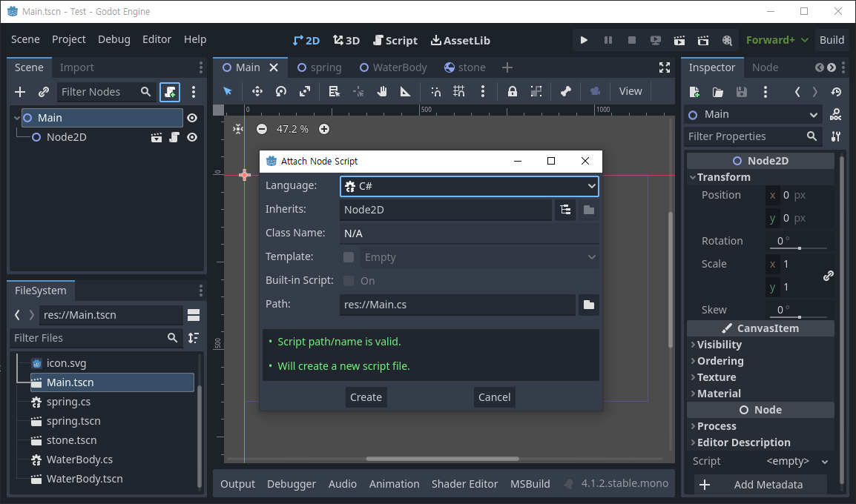
Task: Browse folder for script Path
Action: coord(588,305)
